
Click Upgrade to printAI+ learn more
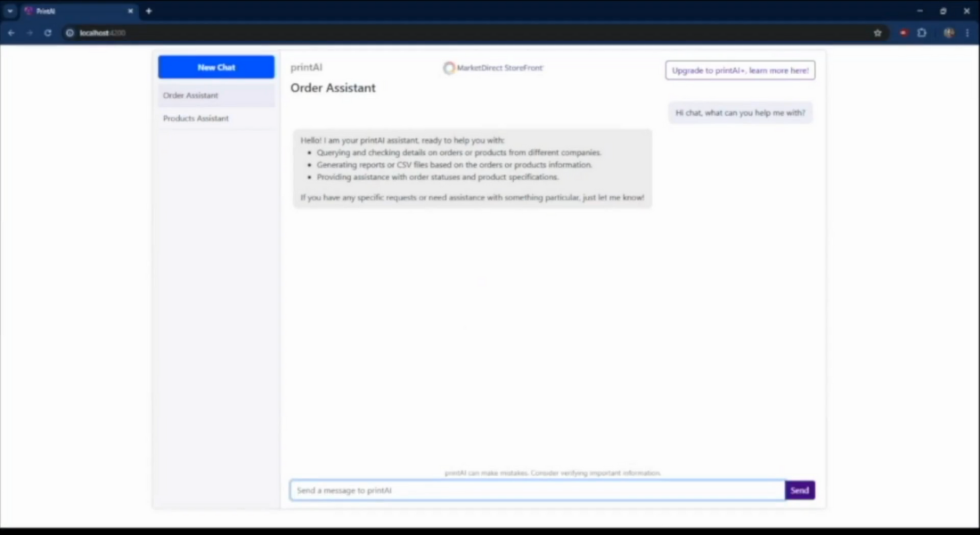pos(739,70)
